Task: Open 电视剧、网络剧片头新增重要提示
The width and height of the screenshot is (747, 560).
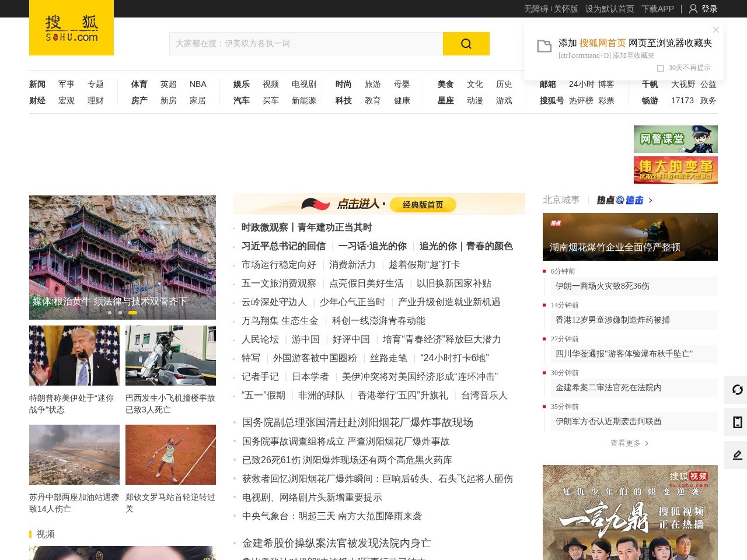Action: (x=312, y=498)
